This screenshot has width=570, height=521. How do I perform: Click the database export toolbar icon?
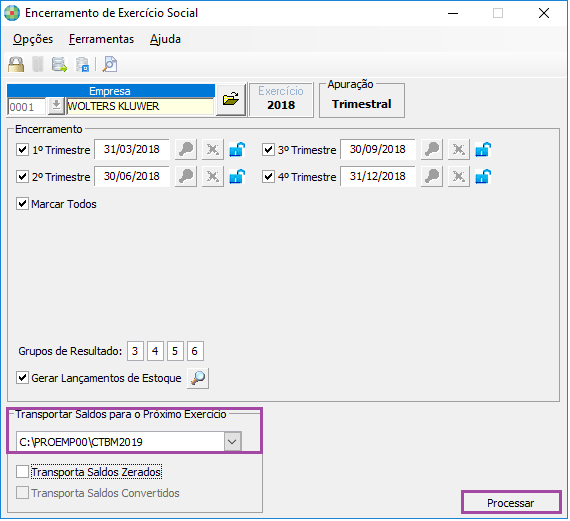(59, 64)
